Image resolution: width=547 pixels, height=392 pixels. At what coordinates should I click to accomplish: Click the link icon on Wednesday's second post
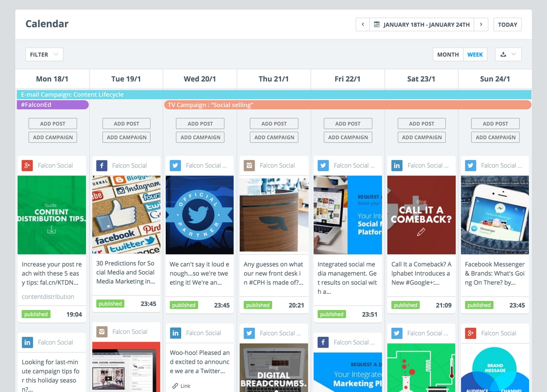click(x=175, y=386)
